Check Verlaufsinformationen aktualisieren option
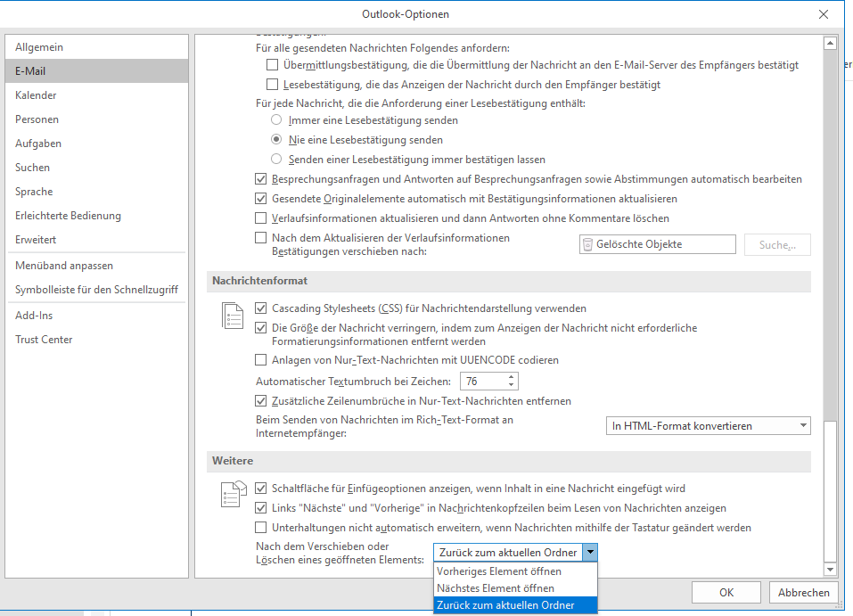 click(x=261, y=218)
